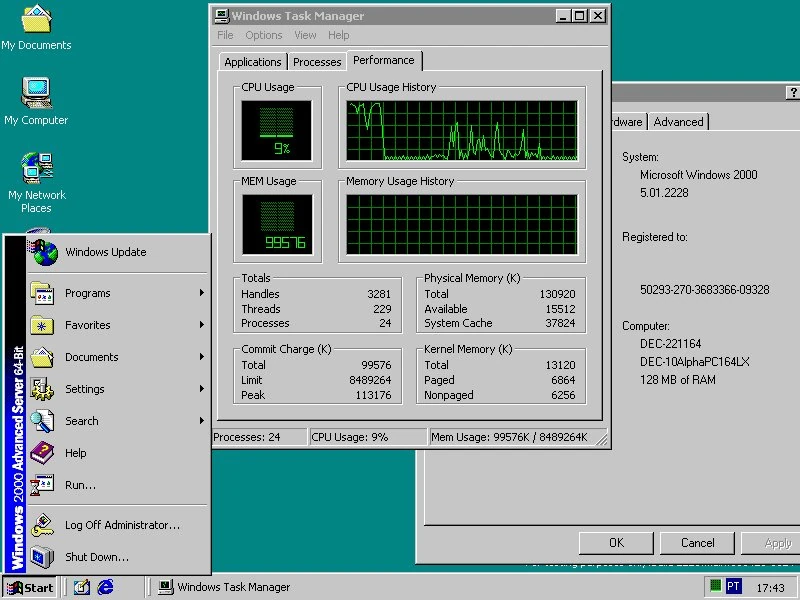
Task: Switch to the Applications tab
Action: click(x=253, y=62)
